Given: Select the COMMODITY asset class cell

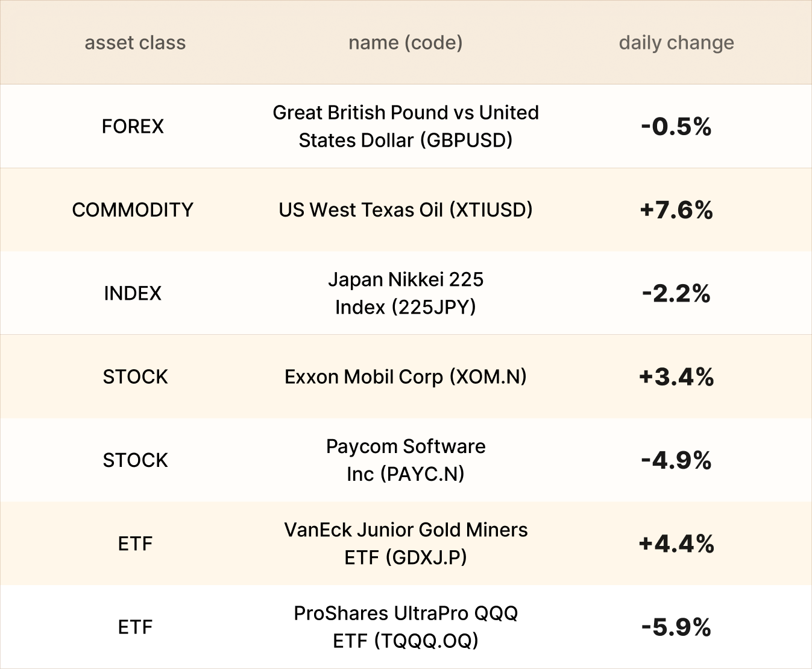Looking at the screenshot, I should 133,210.
